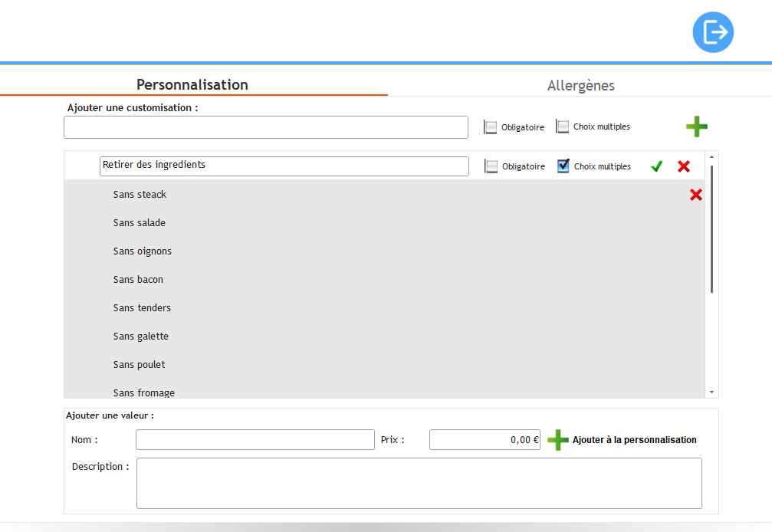Click into the Prix field
This screenshot has height=532, width=772.
(485, 440)
